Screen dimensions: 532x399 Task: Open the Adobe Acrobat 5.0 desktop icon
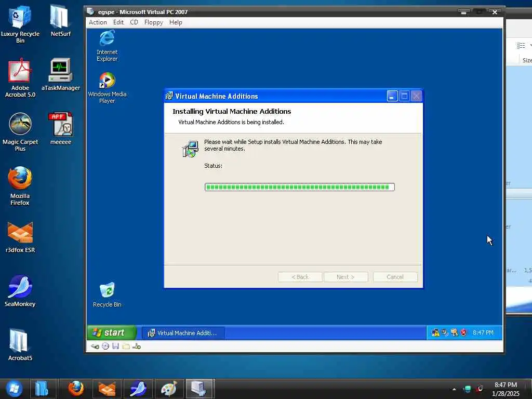click(20, 78)
